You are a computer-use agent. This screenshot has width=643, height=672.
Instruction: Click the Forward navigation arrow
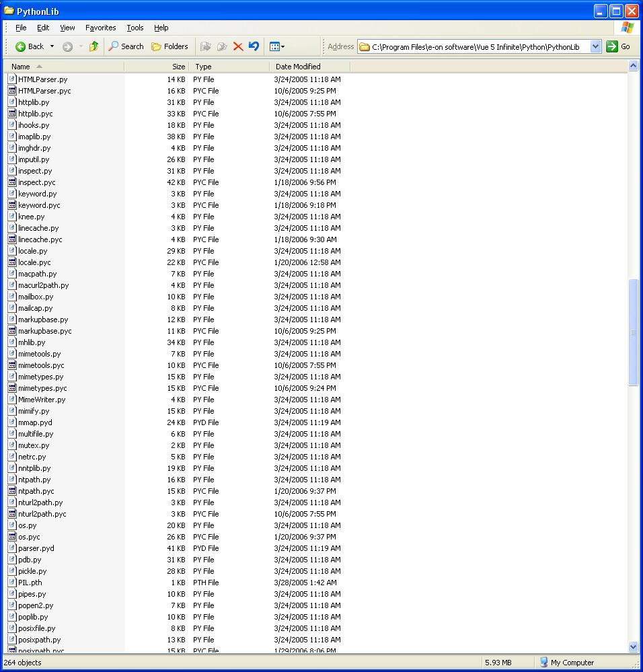(67, 46)
